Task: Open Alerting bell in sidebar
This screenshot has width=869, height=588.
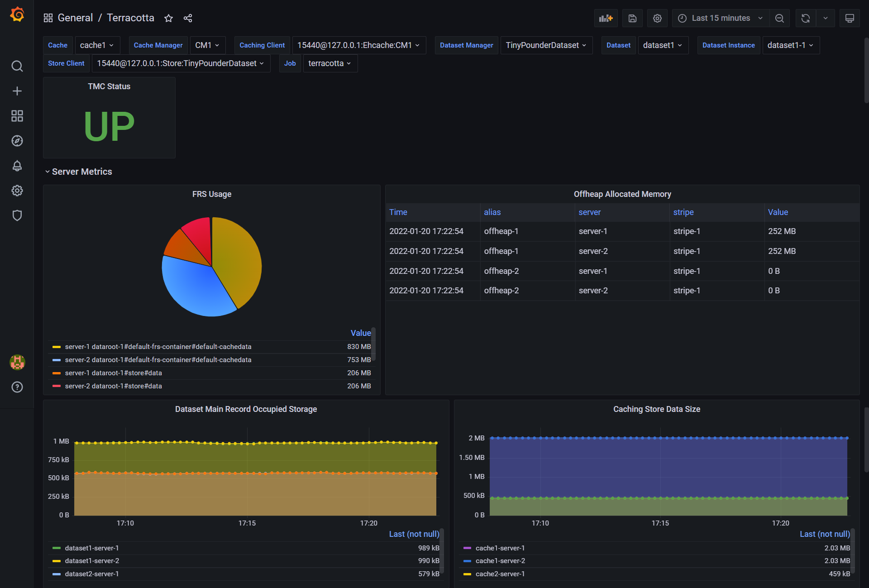Action: tap(17, 166)
